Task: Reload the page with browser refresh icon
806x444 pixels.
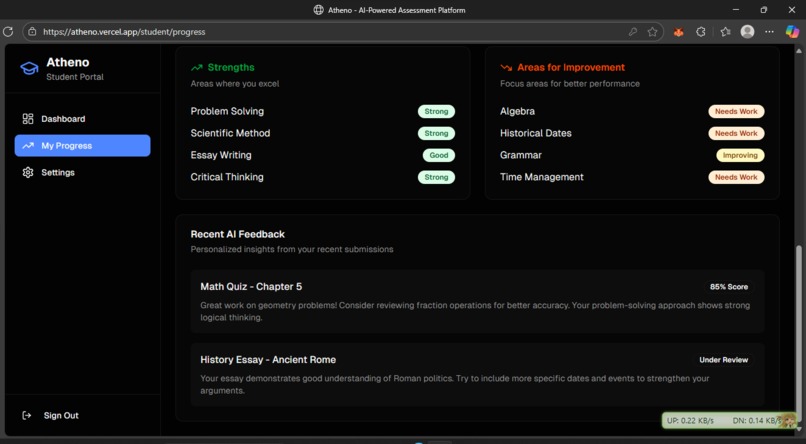Action: pos(8,31)
